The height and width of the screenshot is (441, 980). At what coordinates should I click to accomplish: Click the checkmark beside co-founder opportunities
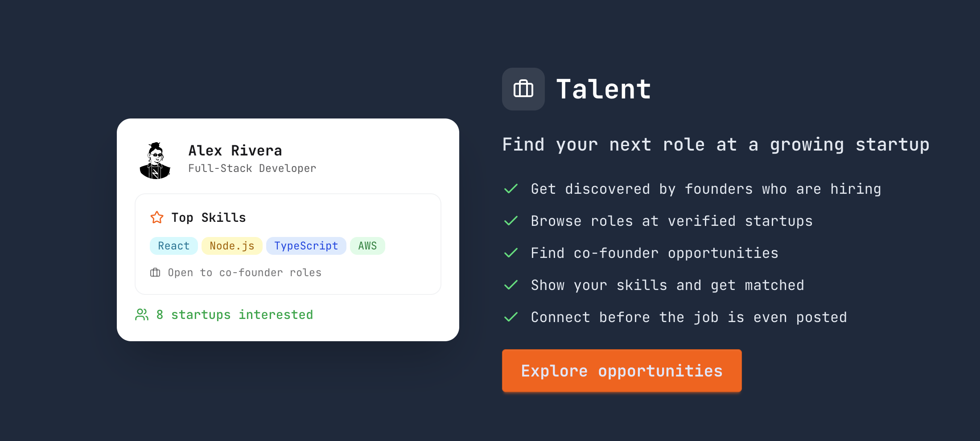pos(511,253)
